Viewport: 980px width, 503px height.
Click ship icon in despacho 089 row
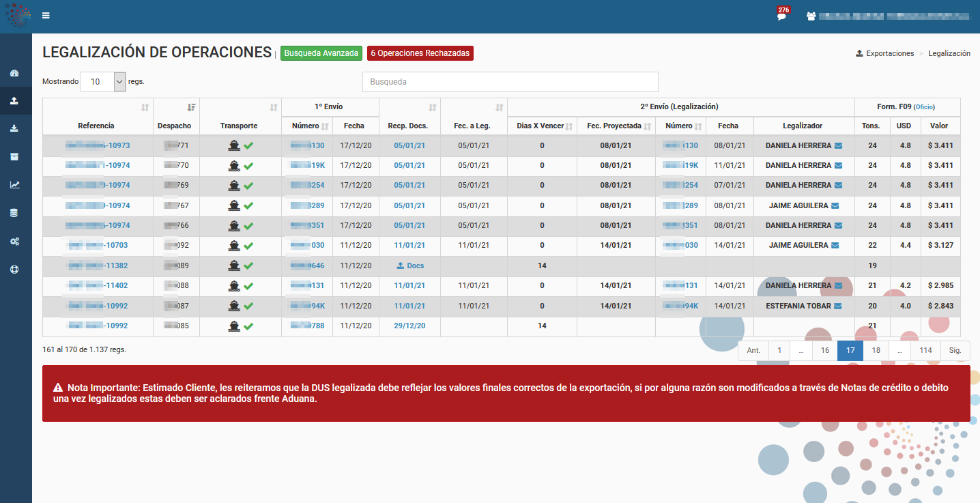click(234, 266)
